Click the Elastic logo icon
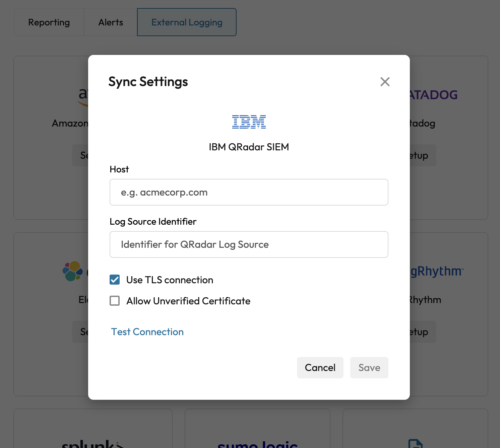Screen dimensions: 500x448 click(72, 271)
